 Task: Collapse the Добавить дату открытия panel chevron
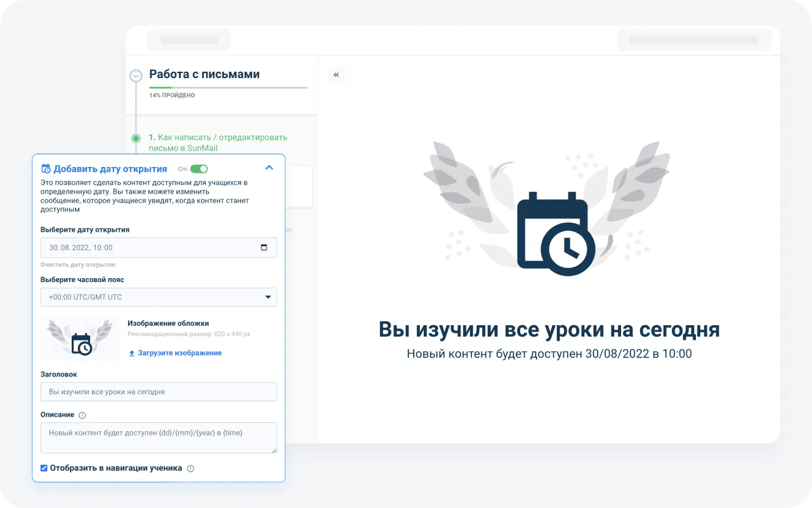click(269, 168)
